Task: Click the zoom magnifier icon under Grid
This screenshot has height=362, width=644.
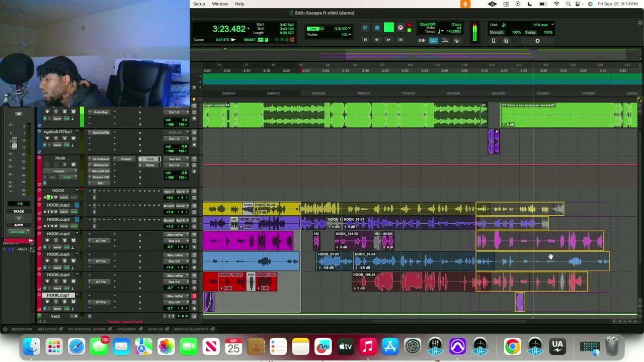Action: pyautogui.click(x=494, y=41)
